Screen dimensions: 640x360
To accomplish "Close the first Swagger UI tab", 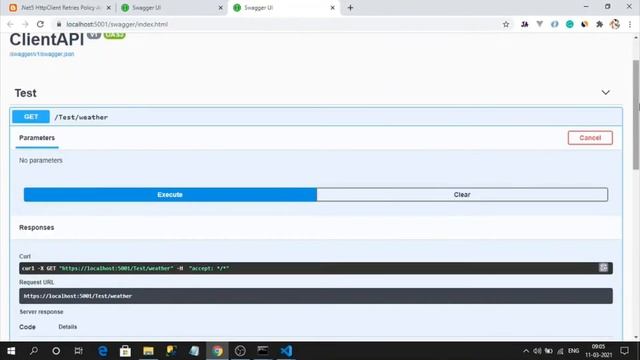I will [220, 8].
